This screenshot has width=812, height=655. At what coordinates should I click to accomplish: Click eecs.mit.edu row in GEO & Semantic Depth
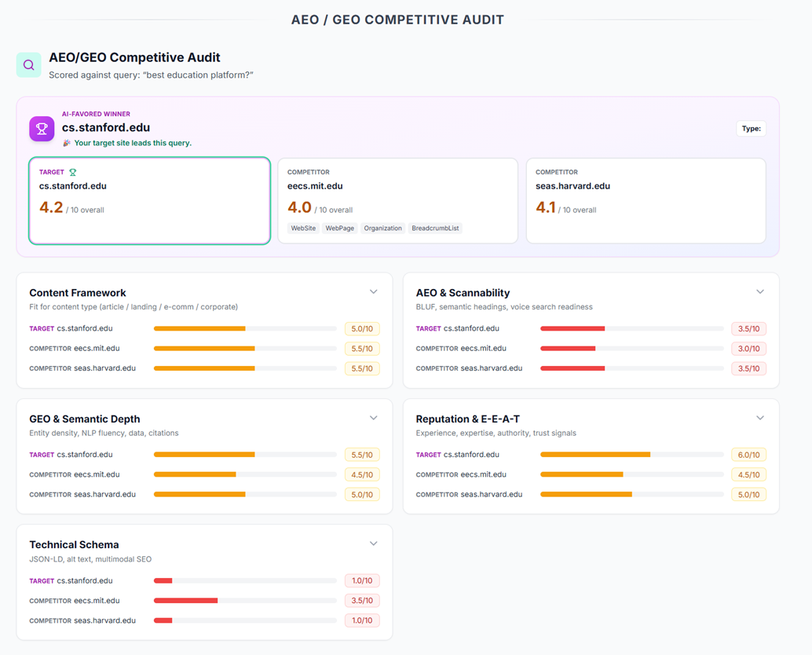click(204, 474)
